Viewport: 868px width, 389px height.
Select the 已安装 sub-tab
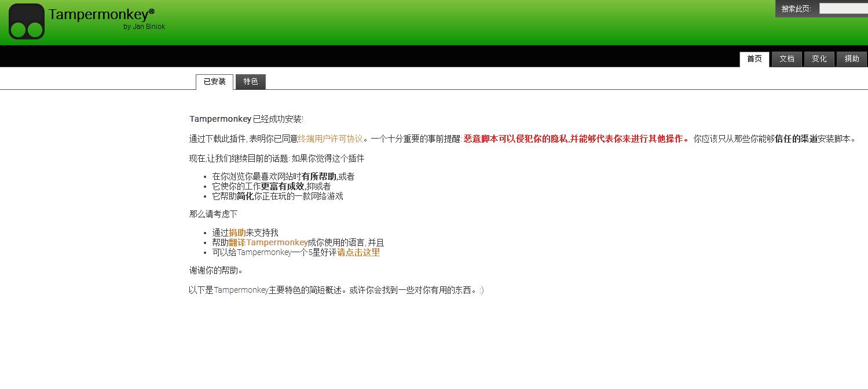pos(215,82)
